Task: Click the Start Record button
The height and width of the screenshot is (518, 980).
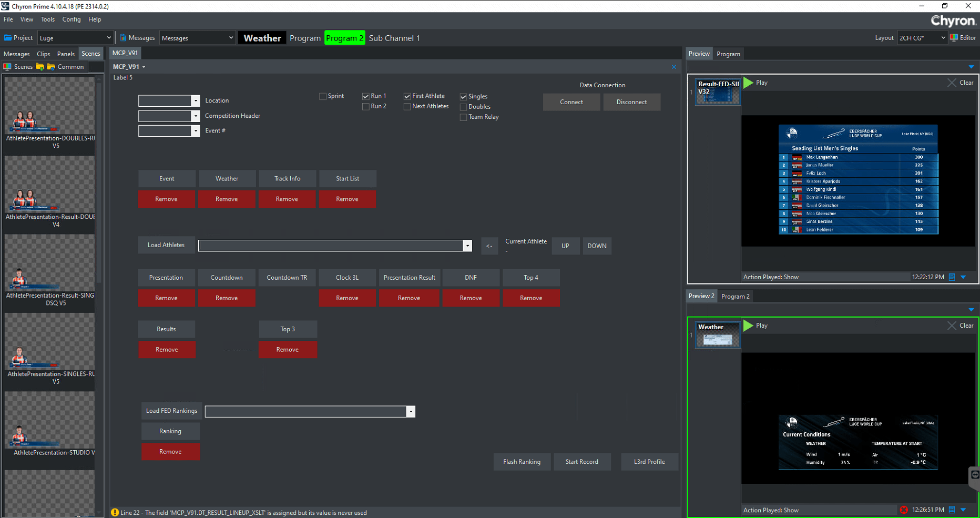Action: click(x=582, y=462)
